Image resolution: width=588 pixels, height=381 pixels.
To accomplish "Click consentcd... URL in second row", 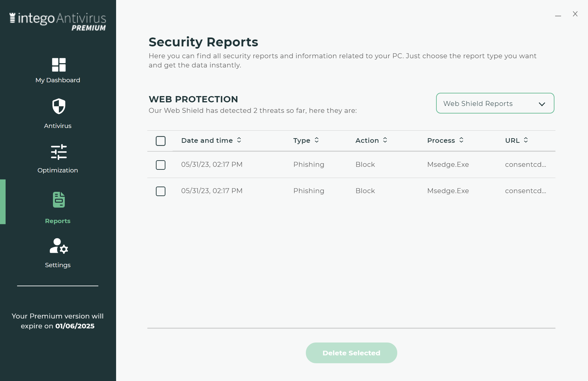I will pyautogui.click(x=526, y=191).
